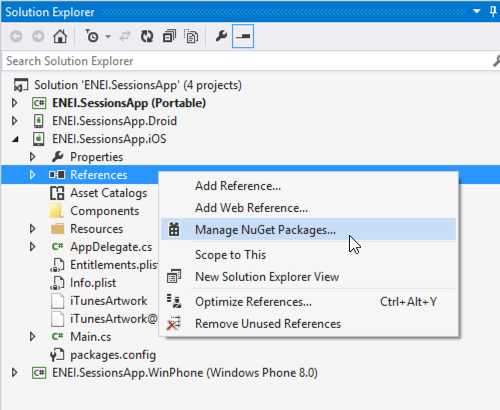
Task: Click AppDelegate.cs C# file icon
Action: click(x=57, y=247)
